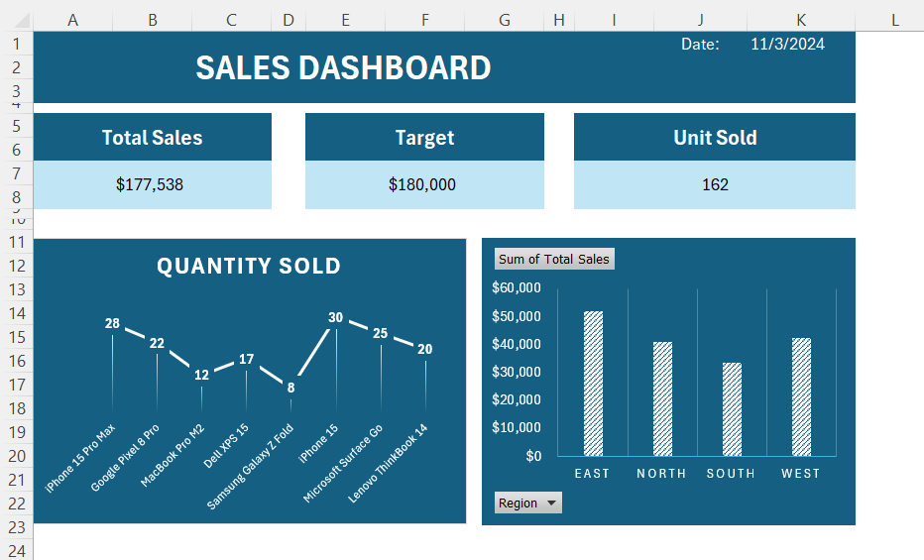
Task: Click the Samsung Galaxy Z Fold axis label
Action: click(x=250, y=467)
